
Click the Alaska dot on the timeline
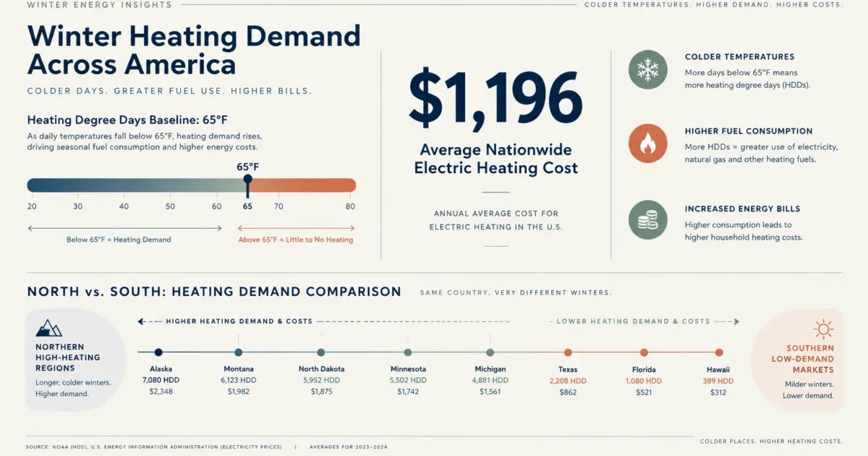[158, 352]
